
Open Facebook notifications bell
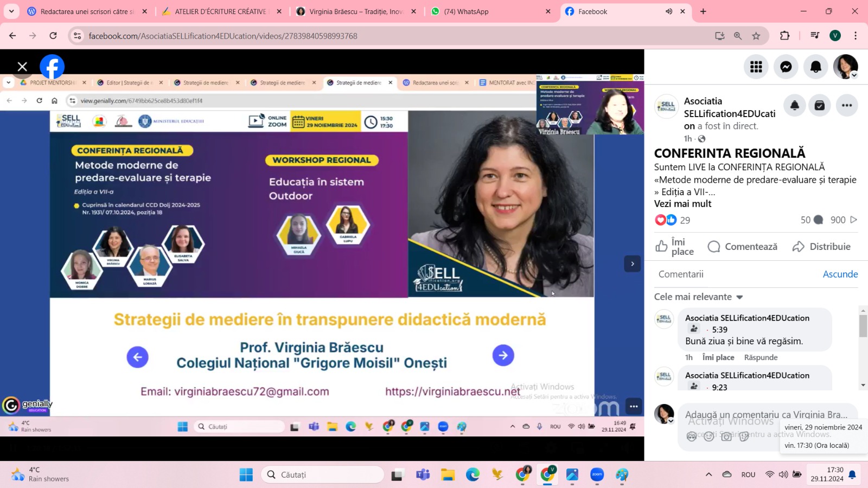pyautogui.click(x=815, y=67)
